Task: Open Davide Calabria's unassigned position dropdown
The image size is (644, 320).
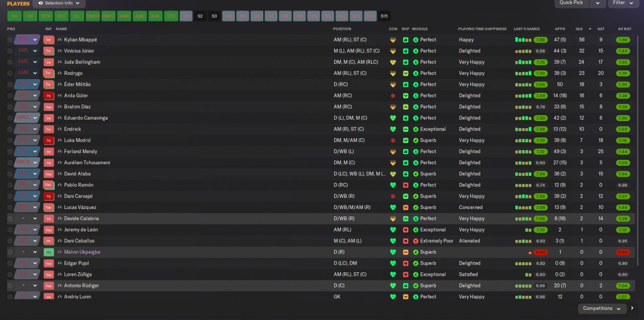Action: point(27,219)
